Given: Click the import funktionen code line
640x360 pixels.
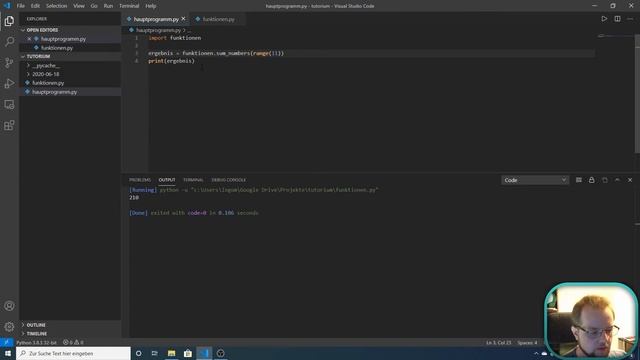Looking at the screenshot, I should pyautogui.click(x=174, y=38).
